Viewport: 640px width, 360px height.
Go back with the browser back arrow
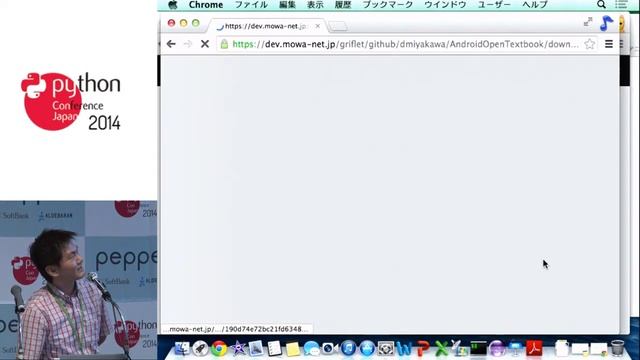[171, 44]
